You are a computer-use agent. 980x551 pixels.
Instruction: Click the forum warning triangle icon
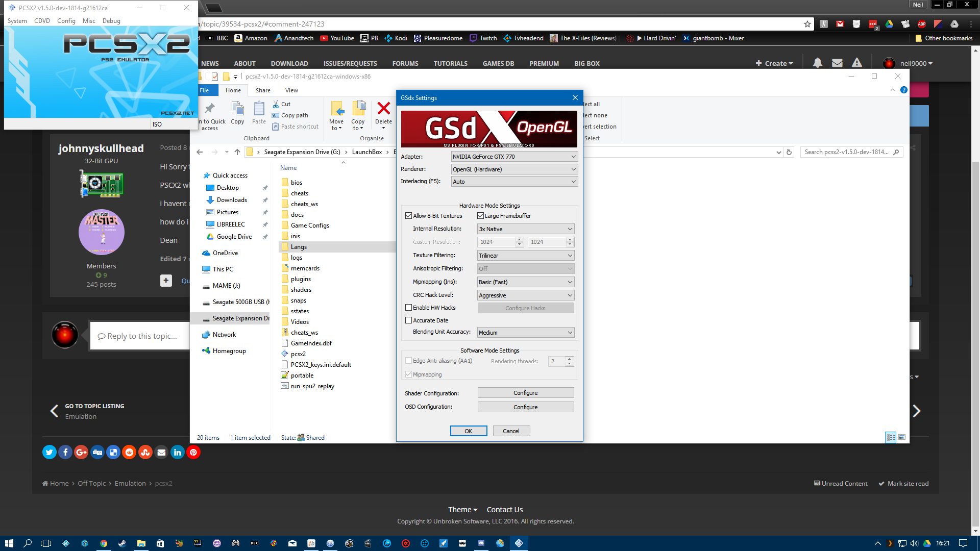856,63
